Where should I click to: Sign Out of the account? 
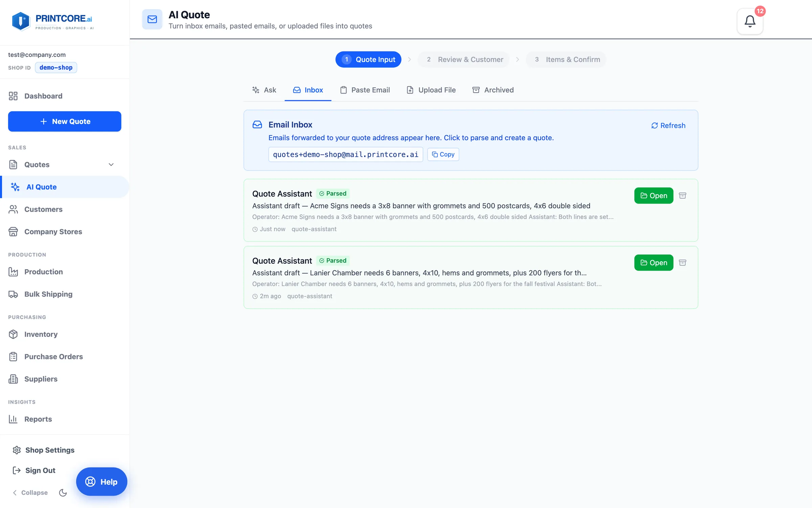(34, 470)
